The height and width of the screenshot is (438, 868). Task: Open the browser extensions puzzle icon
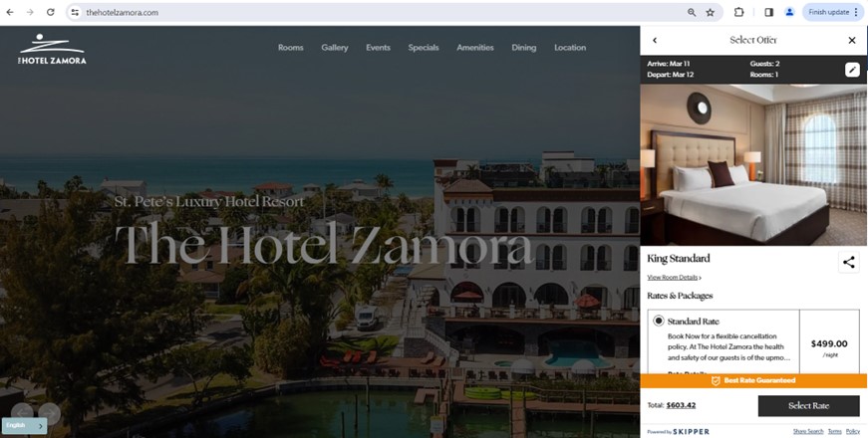click(x=739, y=12)
